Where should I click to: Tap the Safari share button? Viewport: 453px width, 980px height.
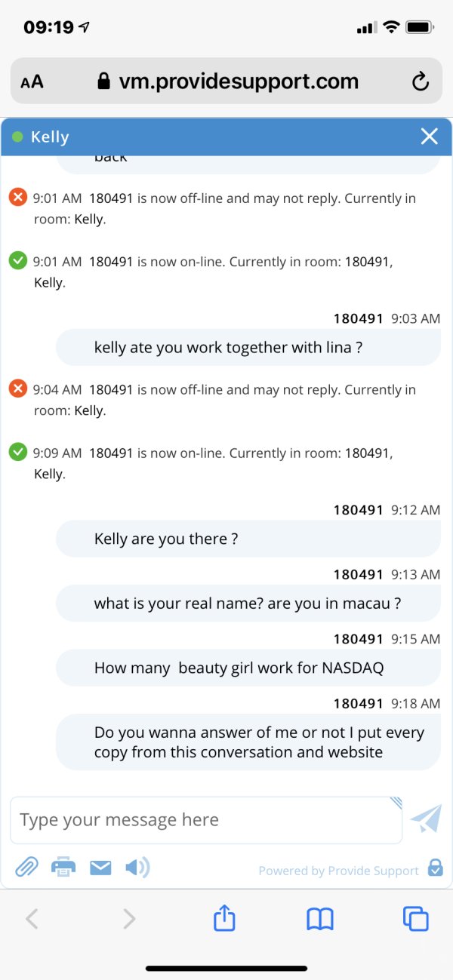[x=224, y=918]
